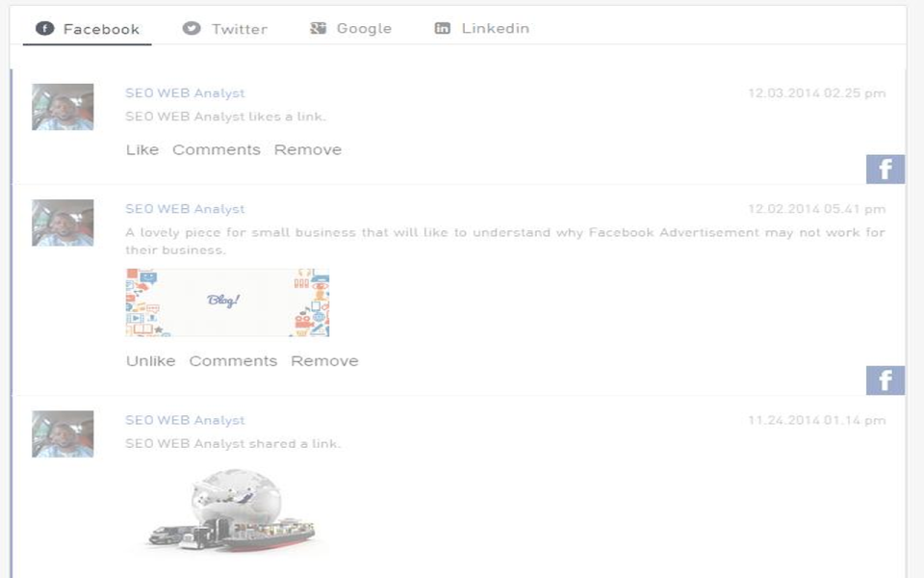Image resolution: width=924 pixels, height=578 pixels.
Task: Click SEO WEB Analyst name on the first post
Action: pyautogui.click(x=183, y=92)
